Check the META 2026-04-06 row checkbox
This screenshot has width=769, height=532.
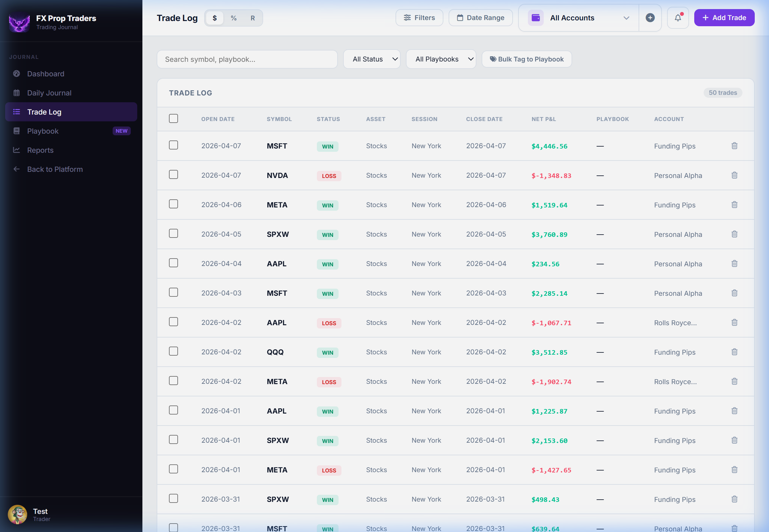pyautogui.click(x=173, y=204)
